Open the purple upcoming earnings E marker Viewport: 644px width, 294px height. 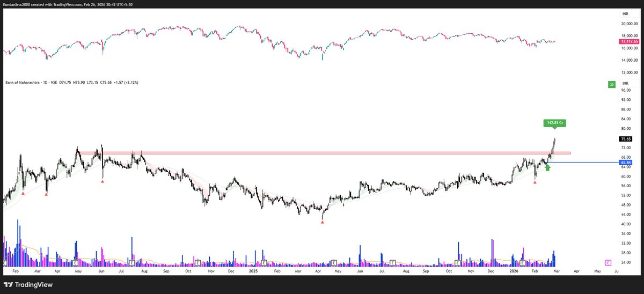point(608,263)
